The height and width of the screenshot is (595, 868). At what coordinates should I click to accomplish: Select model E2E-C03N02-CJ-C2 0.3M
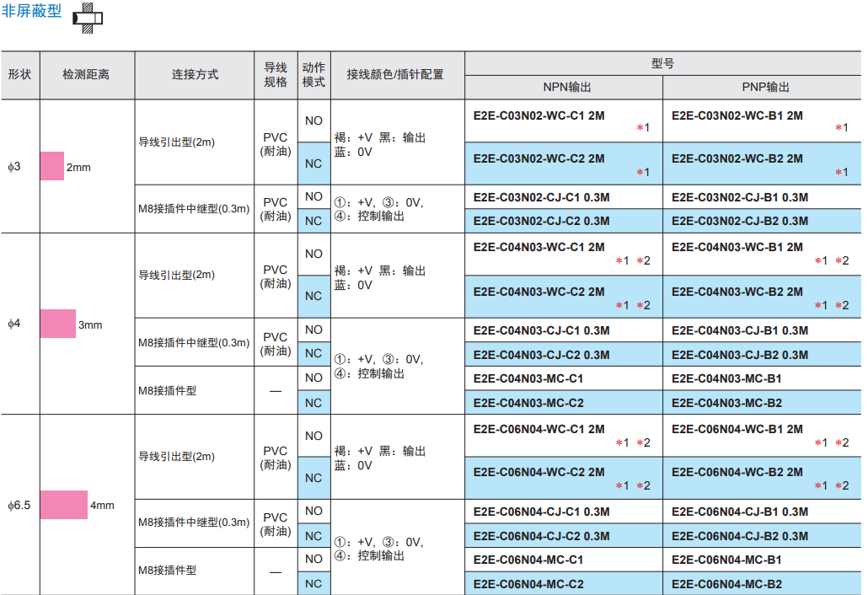pyautogui.click(x=541, y=222)
